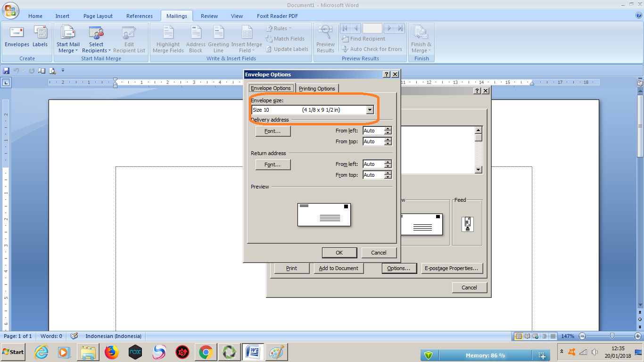Insert a Greeting Line
Viewport: 644px width, 362px height.
pyautogui.click(x=218, y=40)
